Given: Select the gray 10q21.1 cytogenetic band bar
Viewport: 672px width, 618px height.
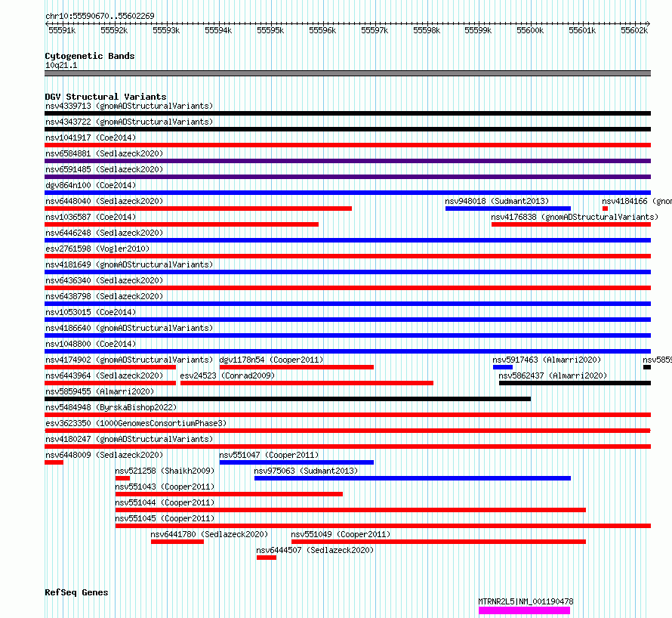Looking at the screenshot, I should pos(347,73).
